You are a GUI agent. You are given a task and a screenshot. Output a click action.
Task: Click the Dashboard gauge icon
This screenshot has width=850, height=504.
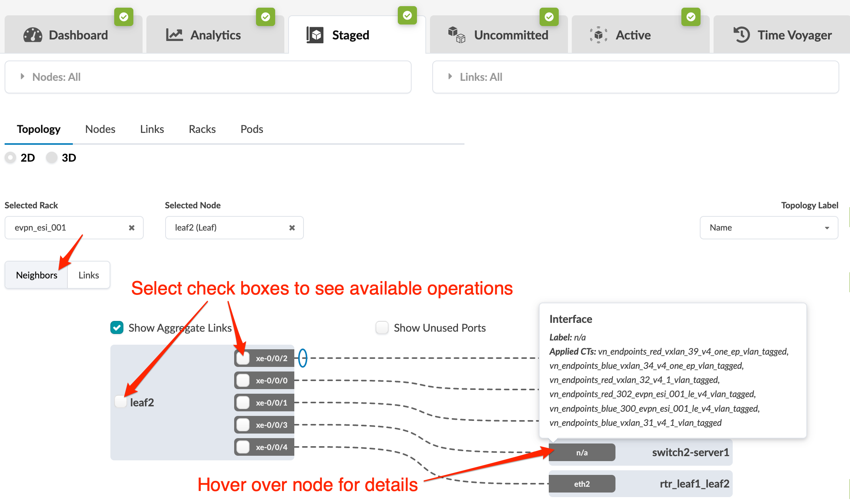(x=33, y=35)
